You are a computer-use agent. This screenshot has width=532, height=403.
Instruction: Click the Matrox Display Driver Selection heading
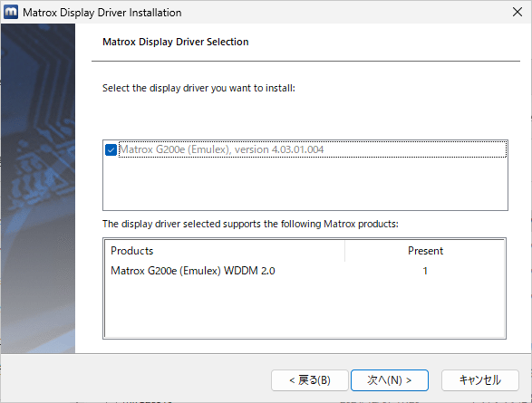[x=176, y=42]
